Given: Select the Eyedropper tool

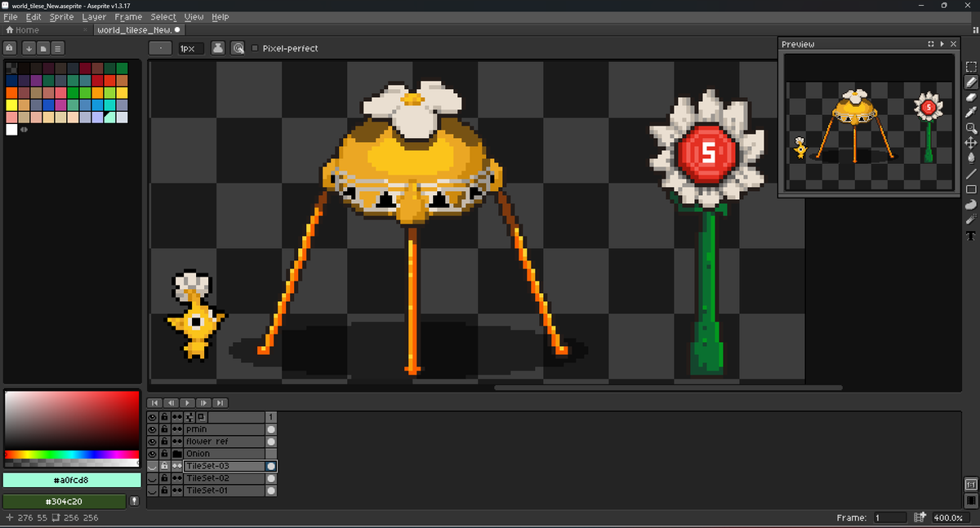Looking at the screenshot, I should tap(971, 112).
